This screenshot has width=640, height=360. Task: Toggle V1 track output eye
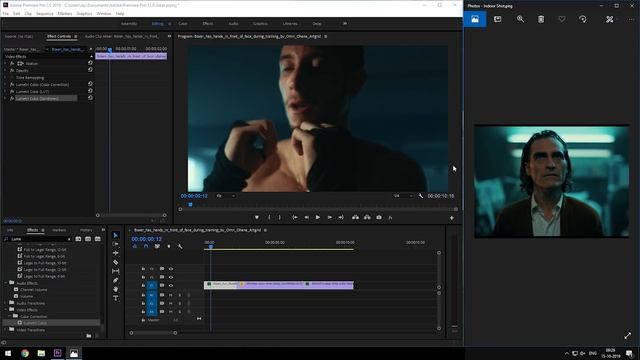pyautogui.click(x=171, y=285)
